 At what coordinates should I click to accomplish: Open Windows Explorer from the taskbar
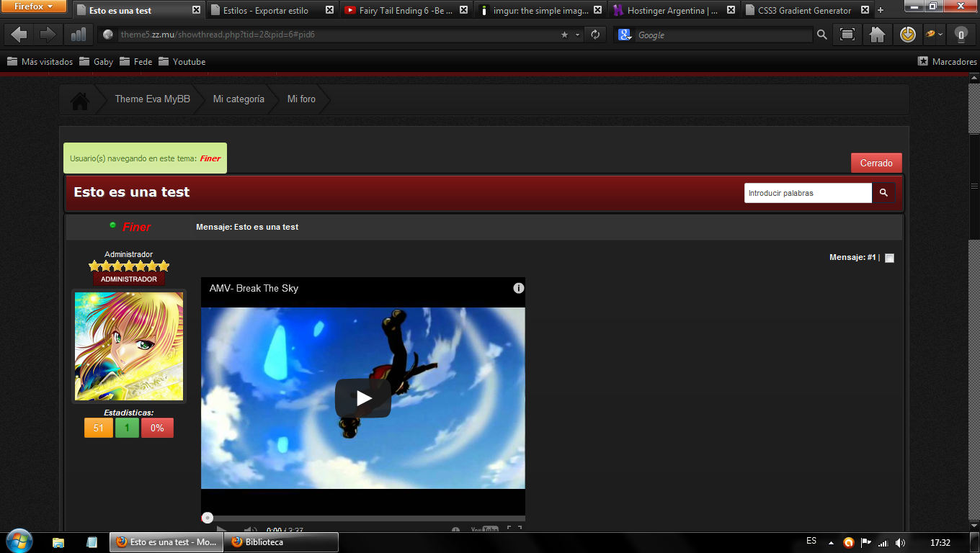(x=58, y=542)
